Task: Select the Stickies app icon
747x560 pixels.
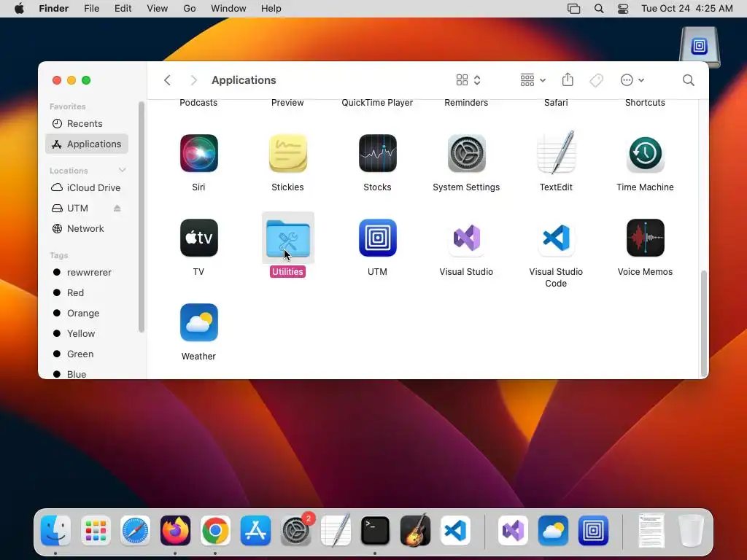Action: (287, 153)
